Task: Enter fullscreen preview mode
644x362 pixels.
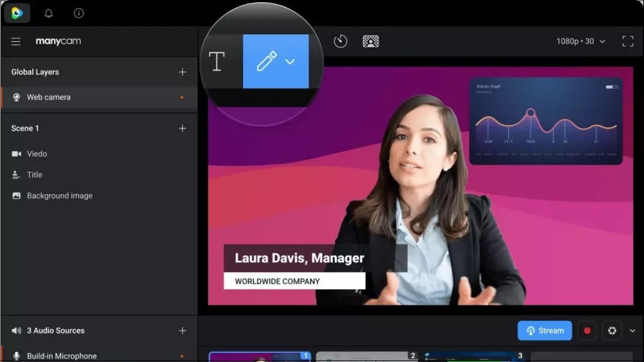Action: [628, 41]
